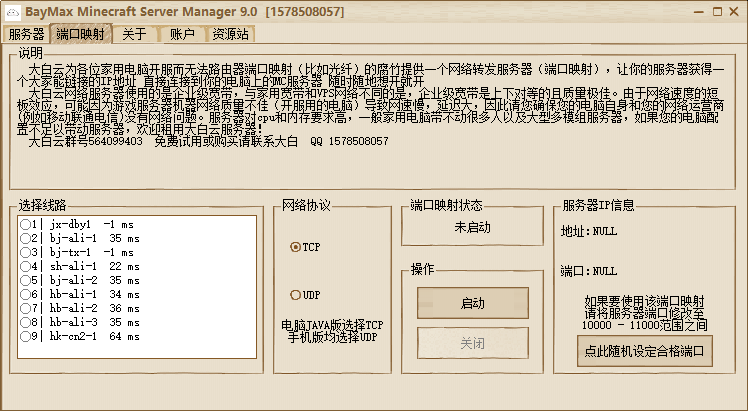Click the 地址:NULL label
Image resolution: width=748 pixels, height=411 pixels.
click(589, 231)
